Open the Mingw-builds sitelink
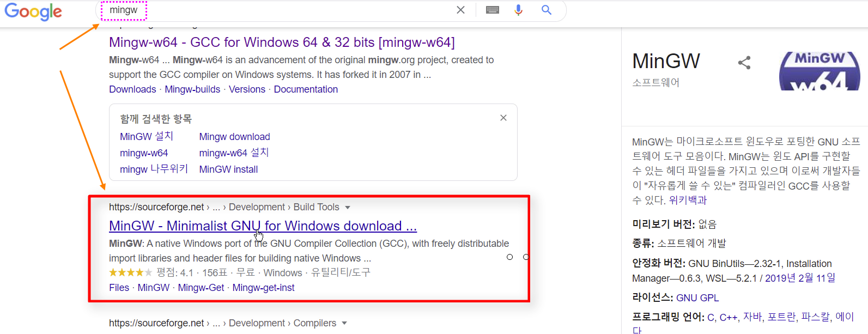The width and height of the screenshot is (868, 334). tap(192, 89)
